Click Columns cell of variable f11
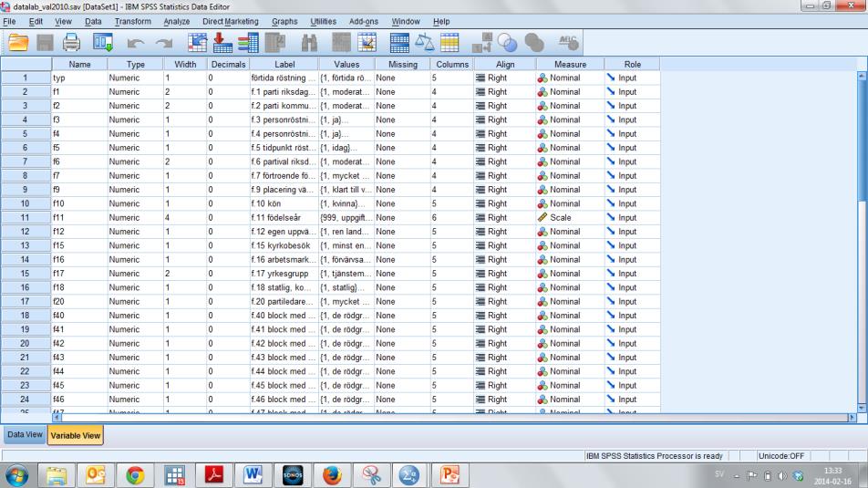This screenshot has width=868, height=488. (452, 218)
